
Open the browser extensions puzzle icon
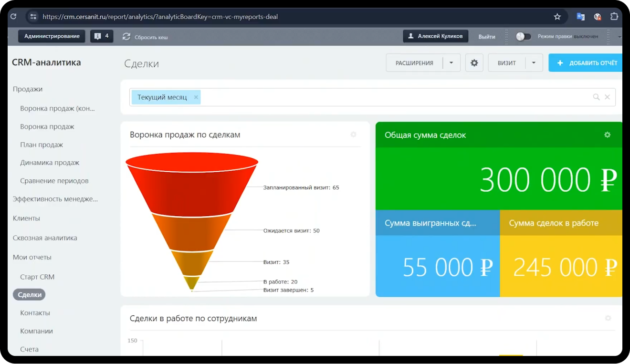[x=614, y=17]
